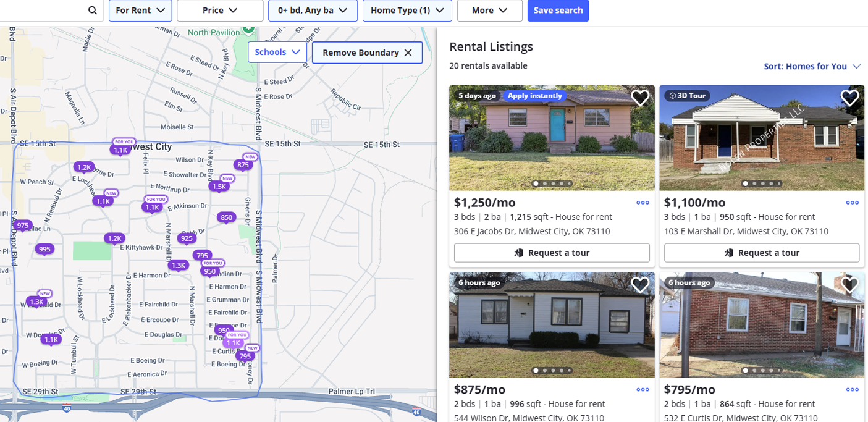868x422 pixels.
Task: Expand the Price filter dropdown
Action: tap(220, 11)
